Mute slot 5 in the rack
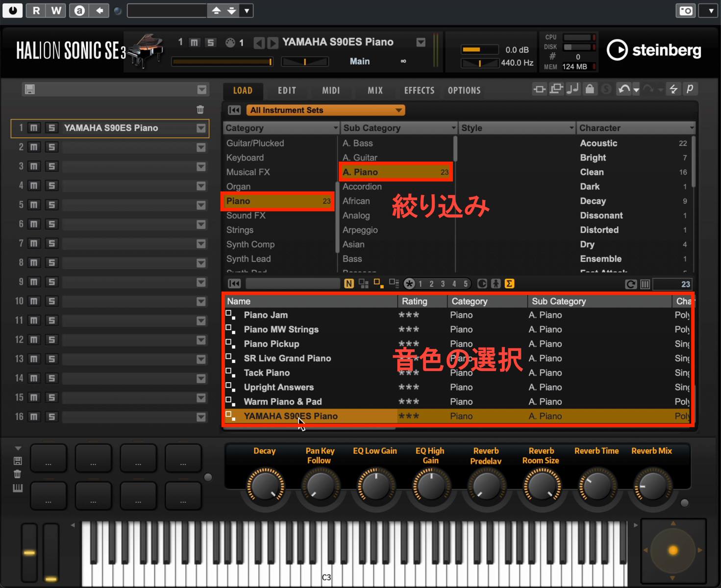 coord(34,205)
